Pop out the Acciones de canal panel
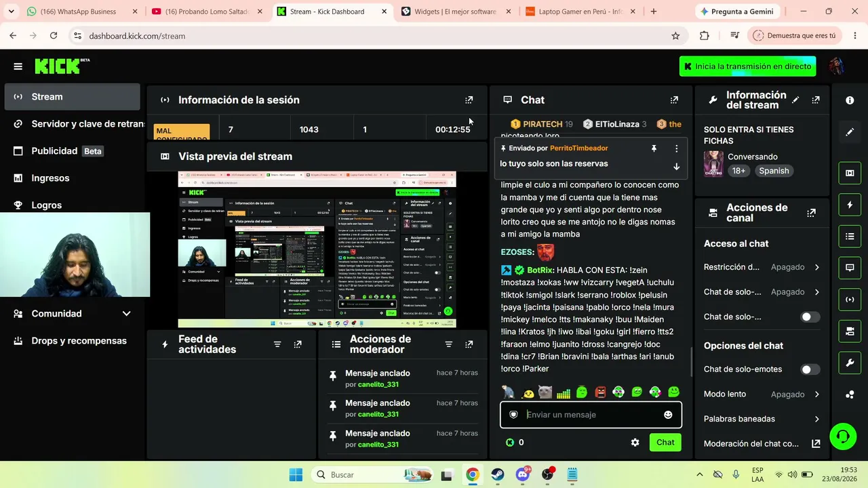The height and width of the screenshot is (488, 868). pos(811,213)
